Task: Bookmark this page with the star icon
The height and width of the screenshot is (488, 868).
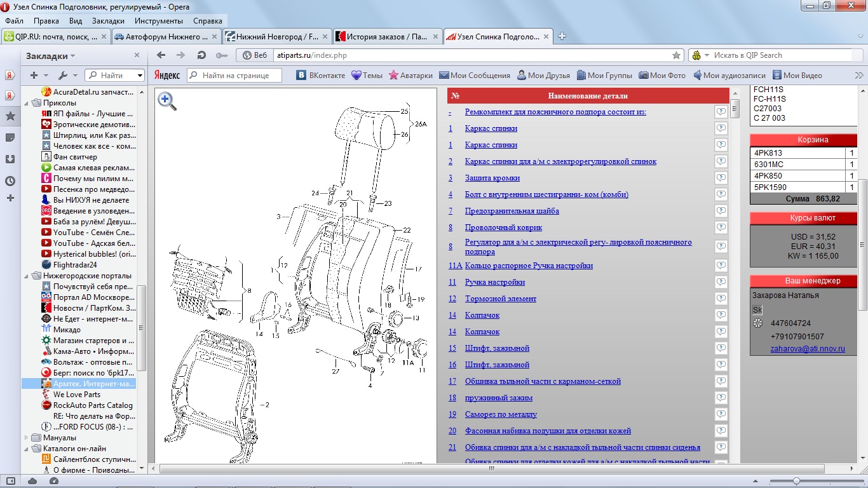Action: [x=676, y=55]
